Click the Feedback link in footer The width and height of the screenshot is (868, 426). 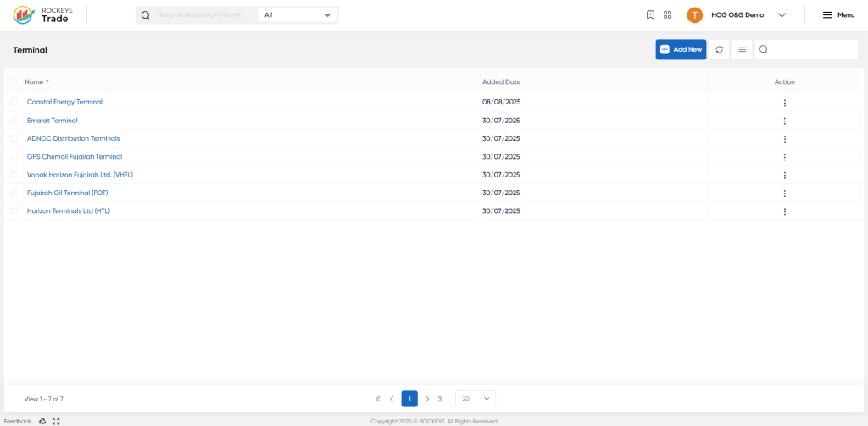pos(18,421)
